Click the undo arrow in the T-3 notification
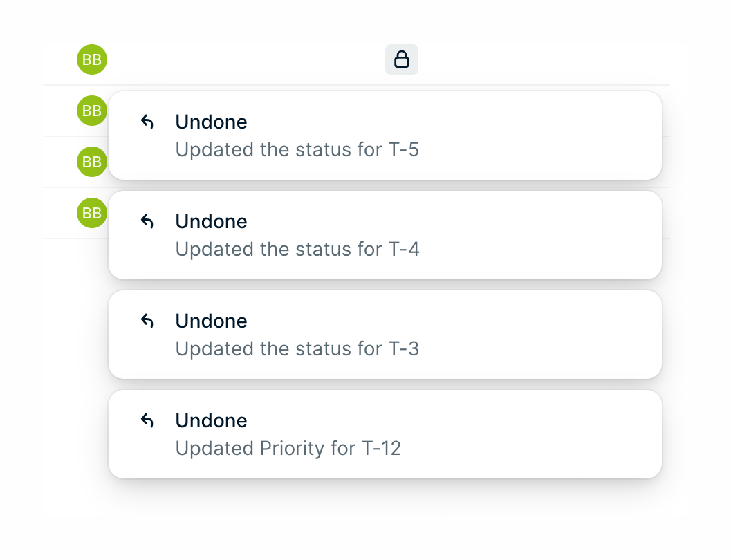Screen dimensions: 731x560 point(147,320)
